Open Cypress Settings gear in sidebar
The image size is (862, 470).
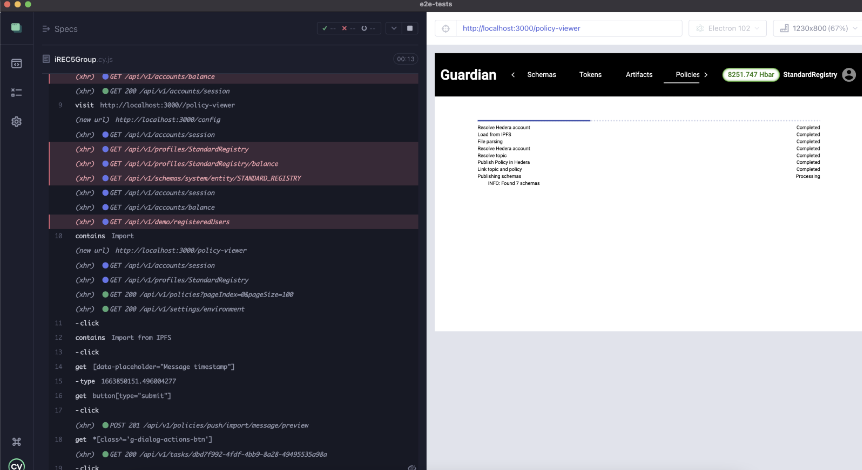click(16, 121)
